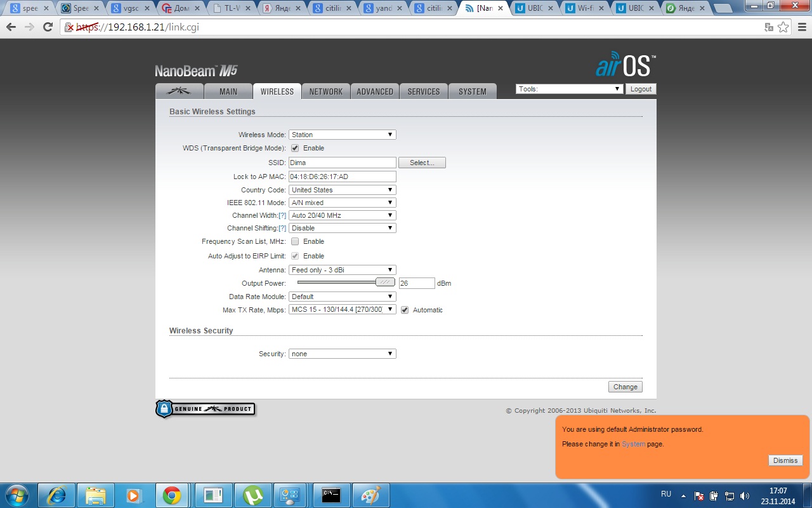The image size is (812, 508).
Task: Dismiss the default password warning
Action: [785, 460]
